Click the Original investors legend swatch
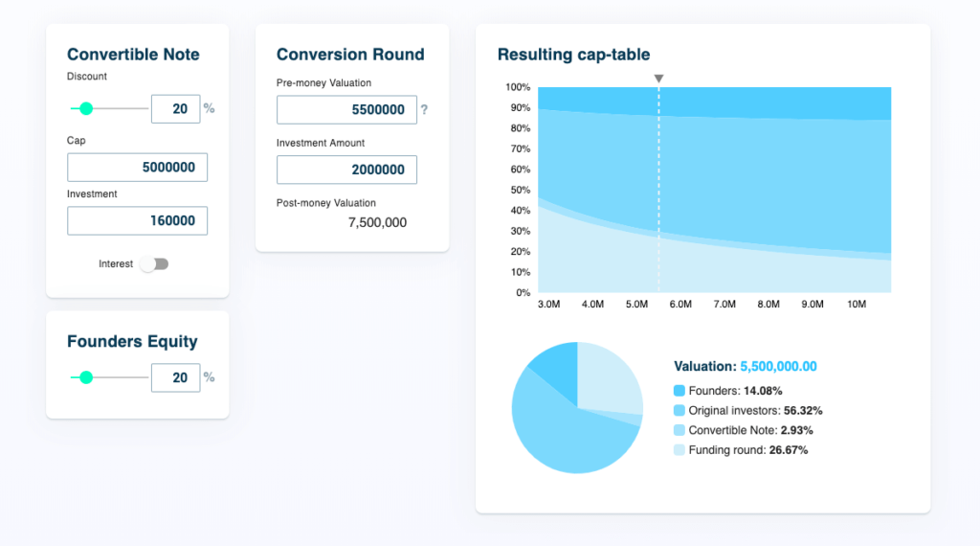 tap(679, 411)
